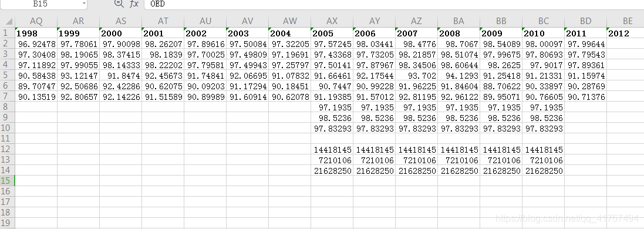The width and height of the screenshot is (644, 229).
Task: Click the formula bar containing OED
Action: point(395,4)
